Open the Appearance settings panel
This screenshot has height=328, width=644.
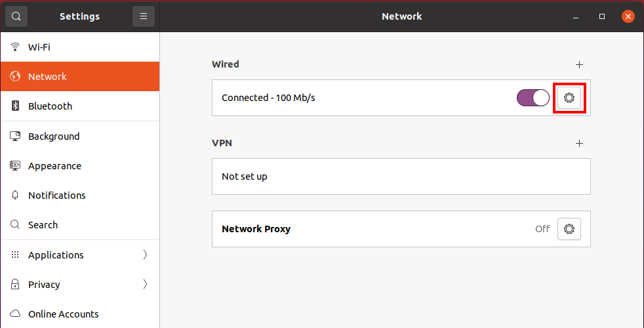coord(54,166)
